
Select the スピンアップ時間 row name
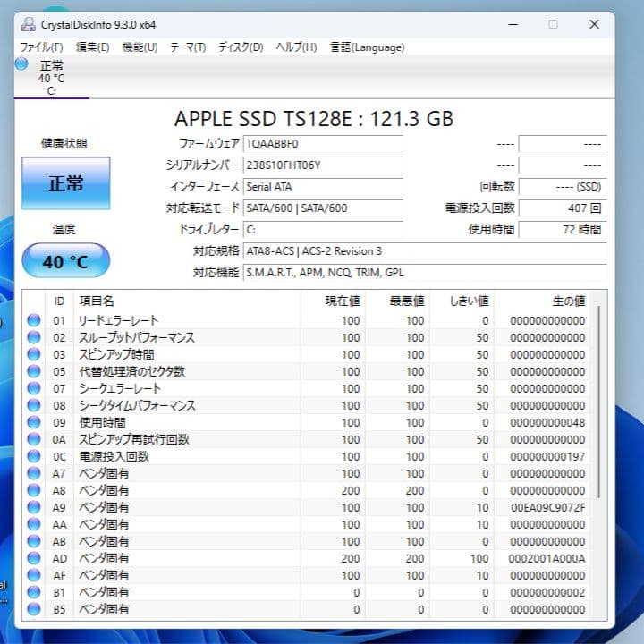116,354
